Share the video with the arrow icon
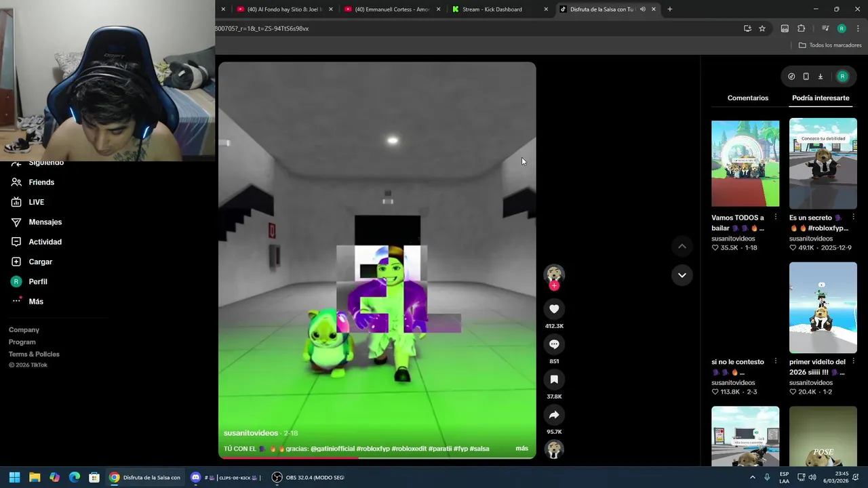868x488 pixels. click(x=554, y=415)
